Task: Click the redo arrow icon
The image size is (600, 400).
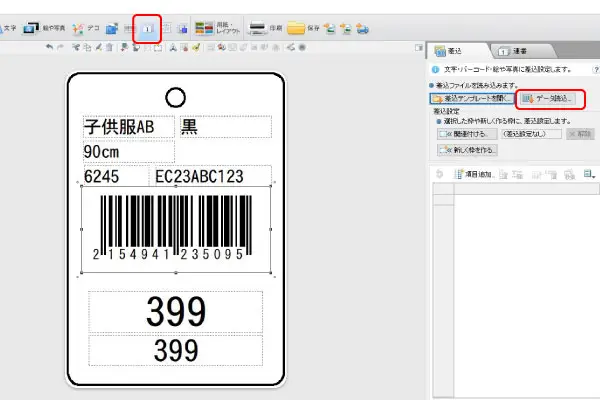Action: click(x=60, y=47)
